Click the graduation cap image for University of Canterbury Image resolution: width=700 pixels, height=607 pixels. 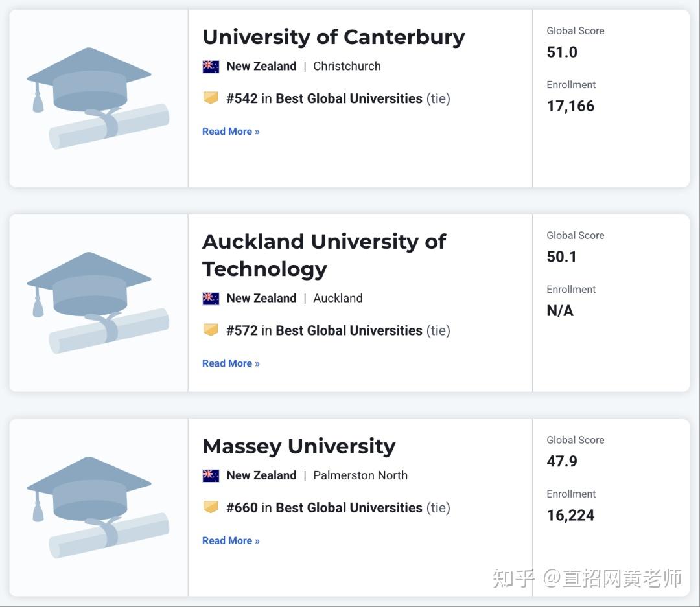click(98, 98)
